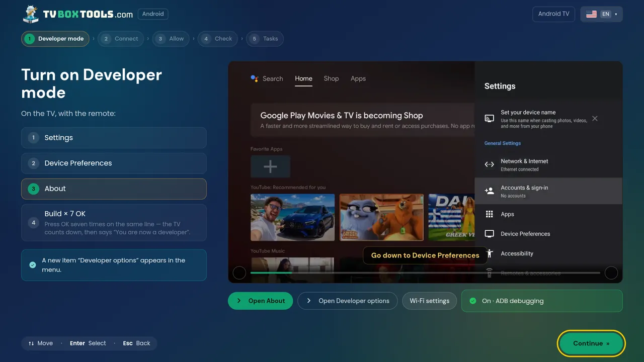Click the Accounts & sign-in person icon
The width and height of the screenshot is (644, 362).
(x=489, y=191)
